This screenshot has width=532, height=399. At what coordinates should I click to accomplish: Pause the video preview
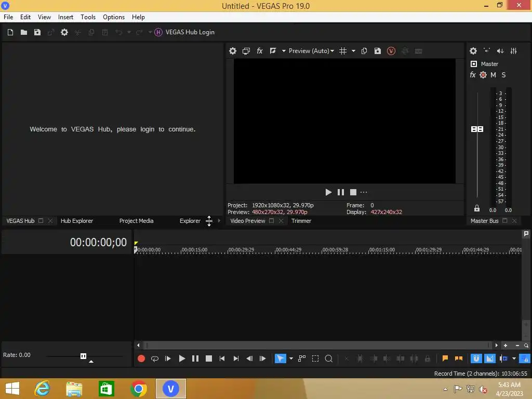point(341,192)
